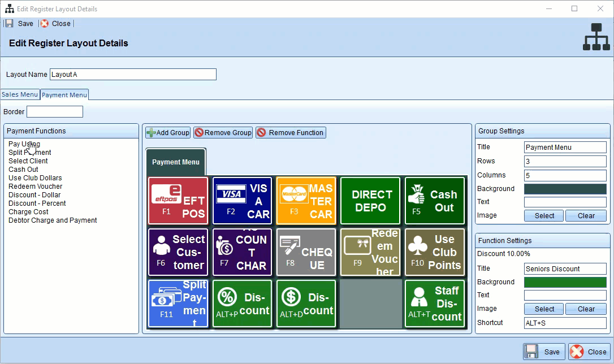Click the Add Group button

(168, 133)
